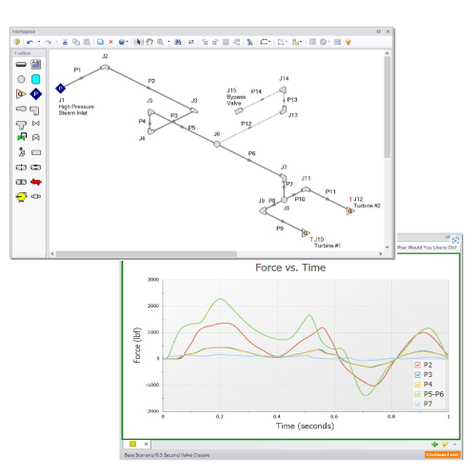This screenshot has width=476, height=476.
Task: Click the J10 Turbine #1 junction
Action: tap(306, 233)
